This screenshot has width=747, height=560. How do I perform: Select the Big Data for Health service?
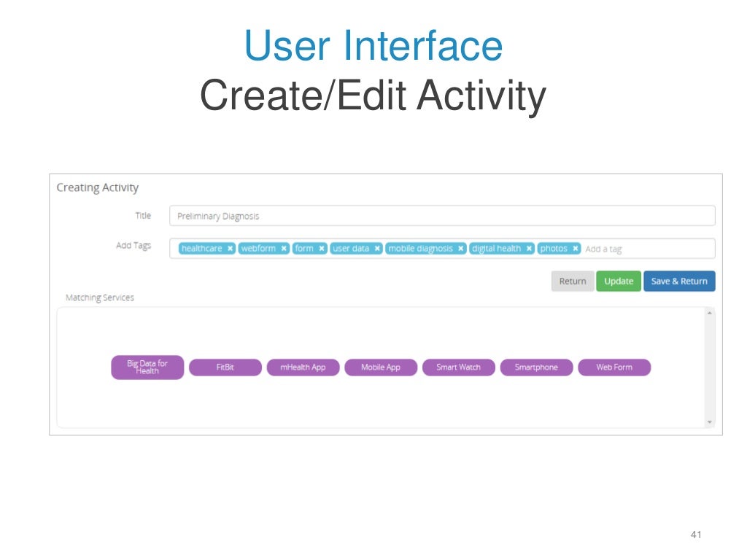pos(147,367)
